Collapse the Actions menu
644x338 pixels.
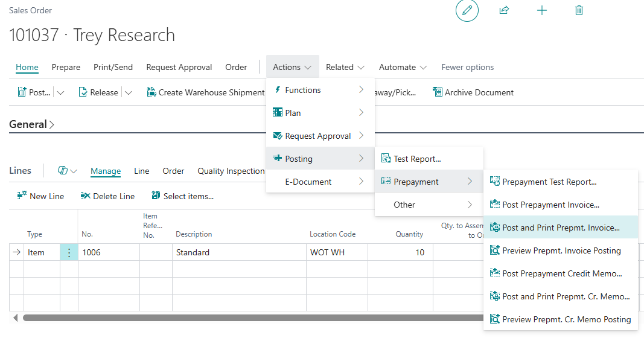click(293, 67)
